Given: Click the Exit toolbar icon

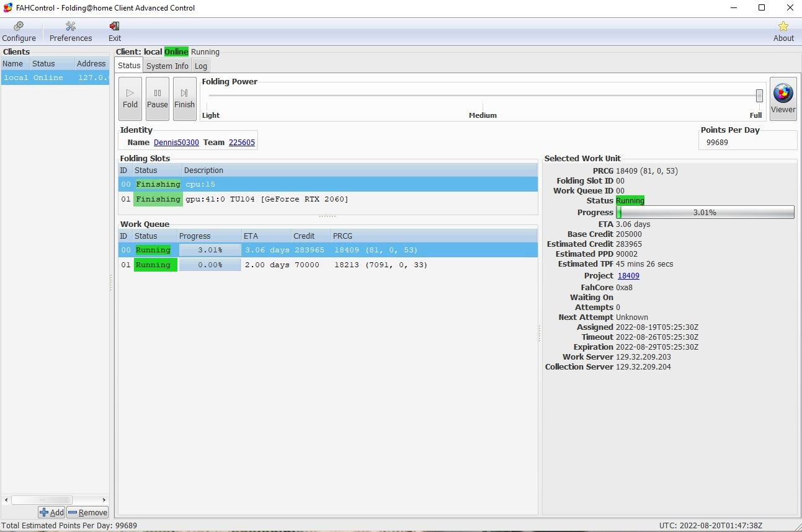Looking at the screenshot, I should (115, 32).
